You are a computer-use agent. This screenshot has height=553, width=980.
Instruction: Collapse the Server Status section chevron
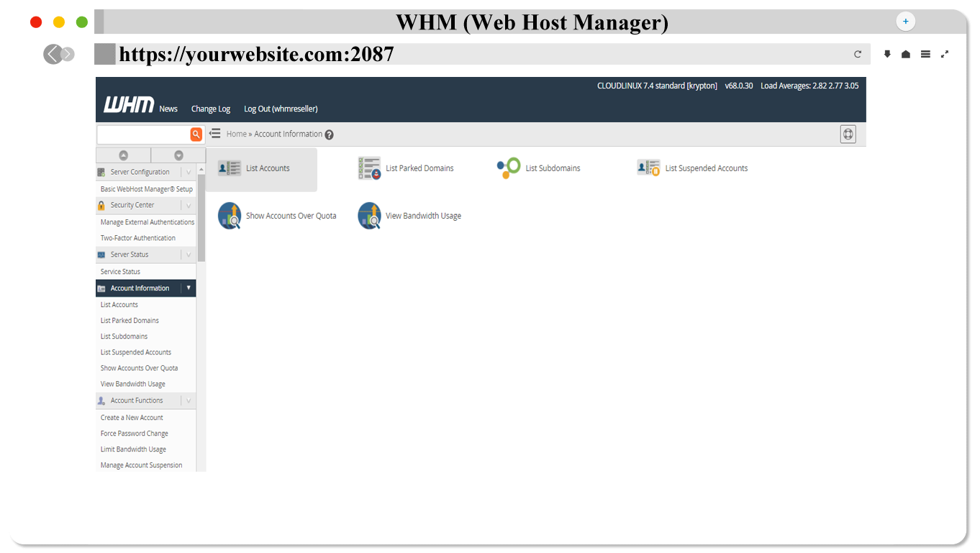pyautogui.click(x=189, y=255)
